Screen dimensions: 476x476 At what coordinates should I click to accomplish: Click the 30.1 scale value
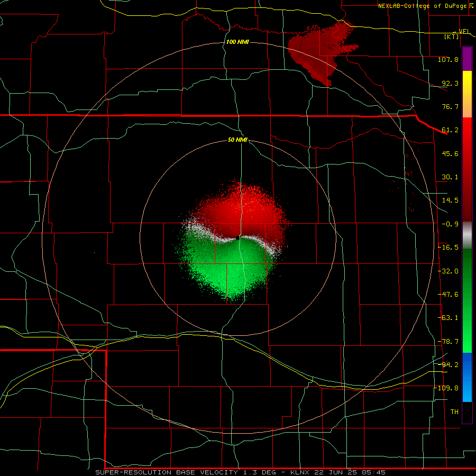point(450,177)
